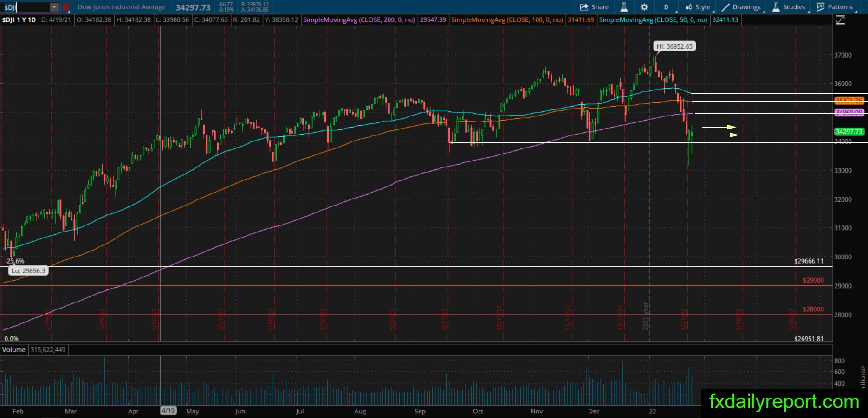Click the open price O: 34182.38

point(94,20)
